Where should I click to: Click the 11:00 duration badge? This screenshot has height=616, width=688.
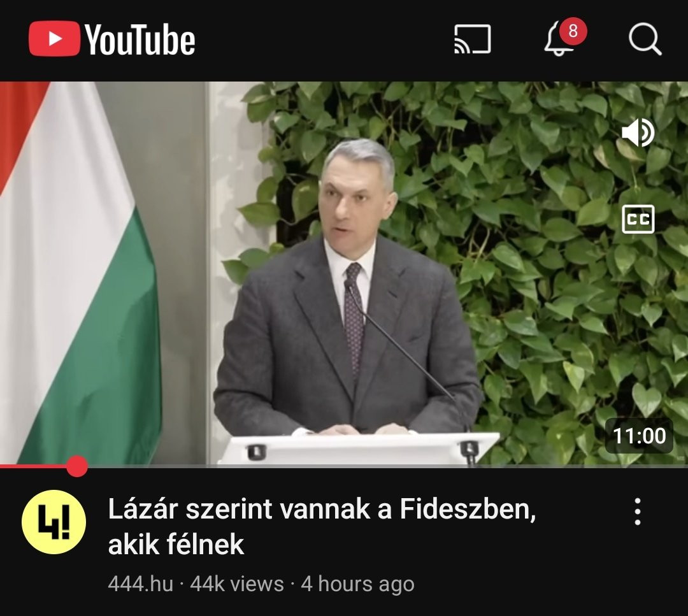click(x=639, y=436)
